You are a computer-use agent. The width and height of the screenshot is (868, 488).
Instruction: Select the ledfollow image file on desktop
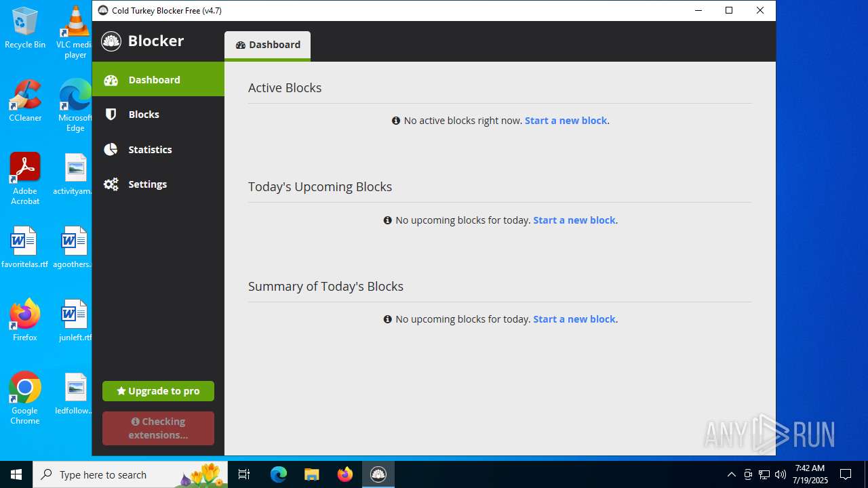tap(75, 394)
